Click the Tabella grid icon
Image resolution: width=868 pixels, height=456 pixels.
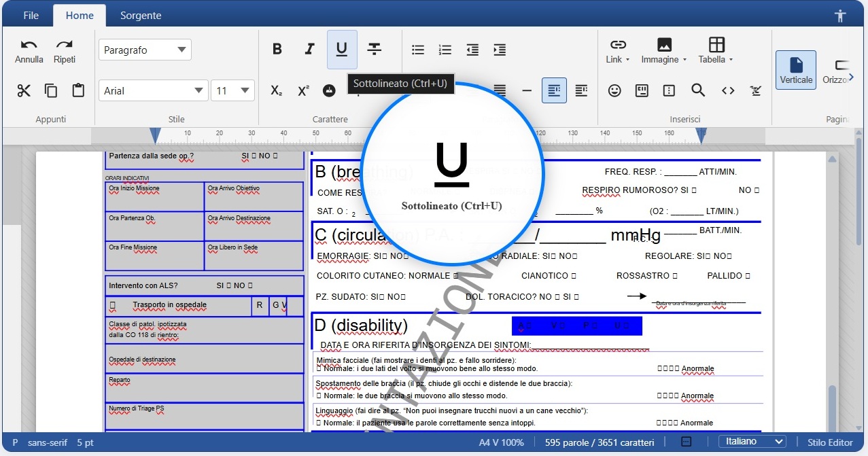(716, 44)
